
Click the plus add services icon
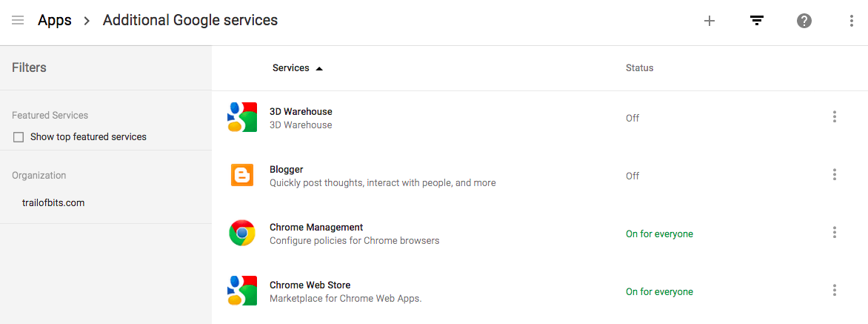coord(710,21)
